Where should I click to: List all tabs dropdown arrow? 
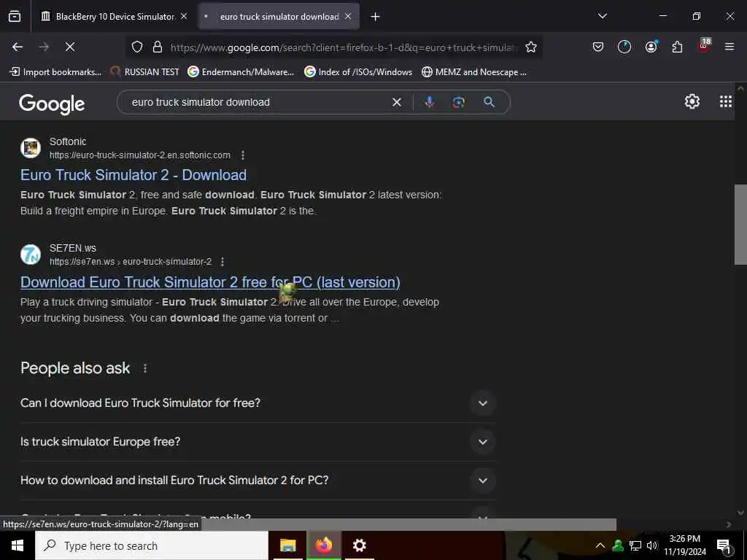pos(602,16)
